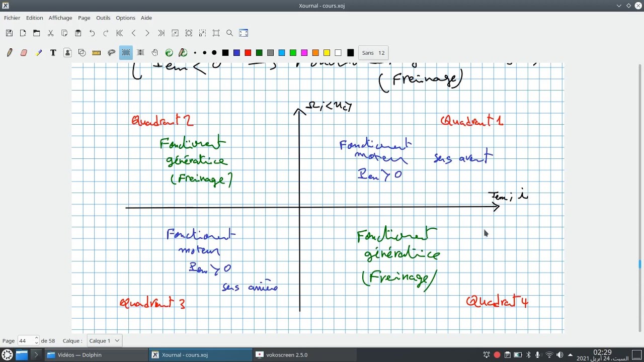Image resolution: width=644 pixels, height=362 pixels.
Task: Open the Outils menu
Action: point(103,18)
